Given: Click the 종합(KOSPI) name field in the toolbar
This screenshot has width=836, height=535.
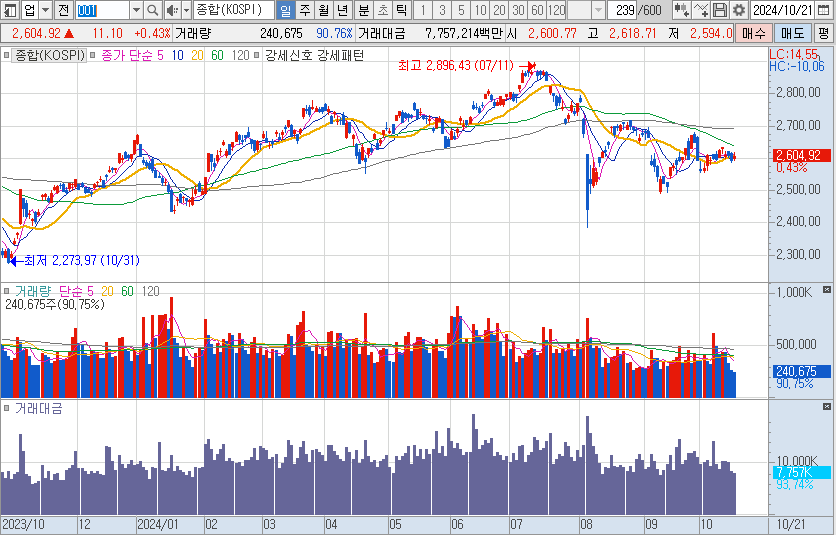Looking at the screenshot, I should [234, 10].
